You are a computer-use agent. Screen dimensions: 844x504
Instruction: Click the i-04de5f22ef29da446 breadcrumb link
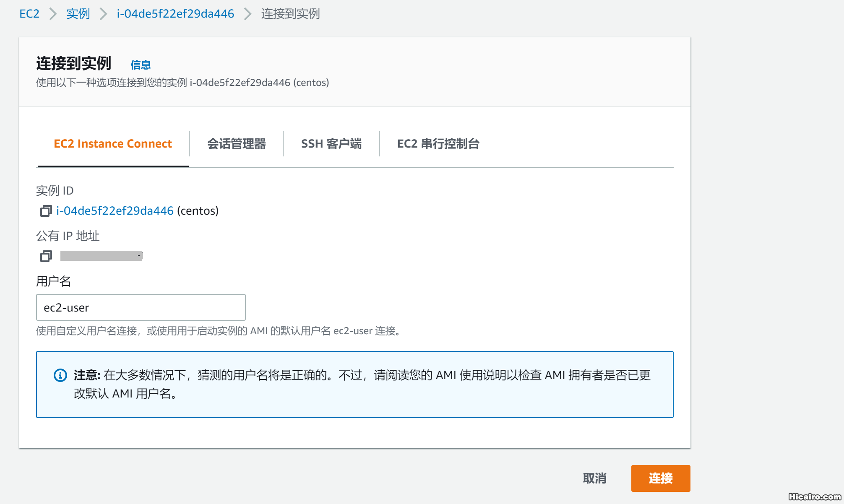(175, 13)
